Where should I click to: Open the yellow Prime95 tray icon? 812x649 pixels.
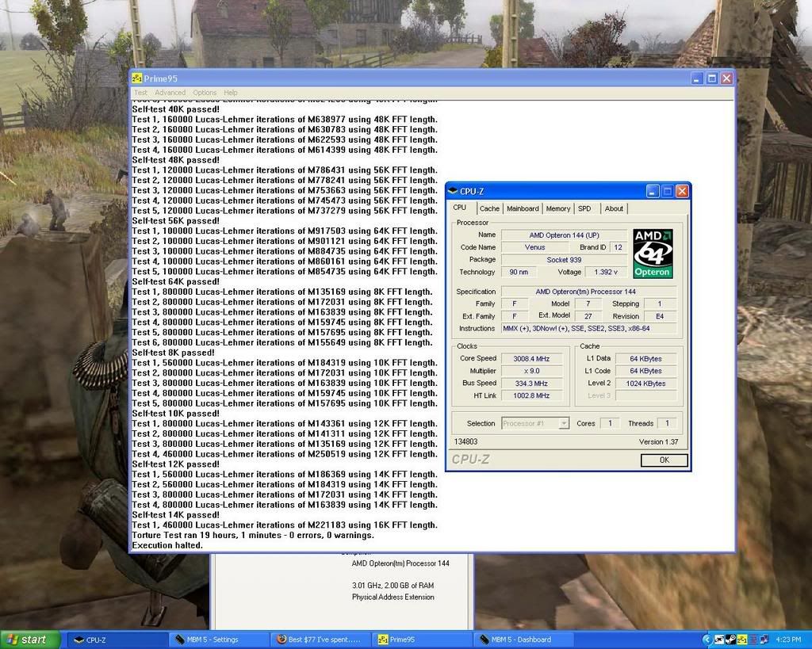point(742,639)
